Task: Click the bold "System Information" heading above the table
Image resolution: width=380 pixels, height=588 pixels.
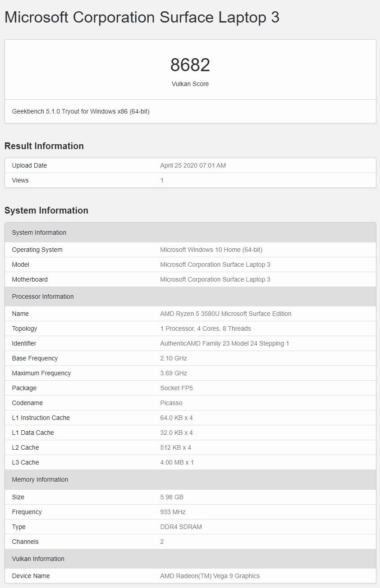Action: pyautogui.click(x=46, y=210)
